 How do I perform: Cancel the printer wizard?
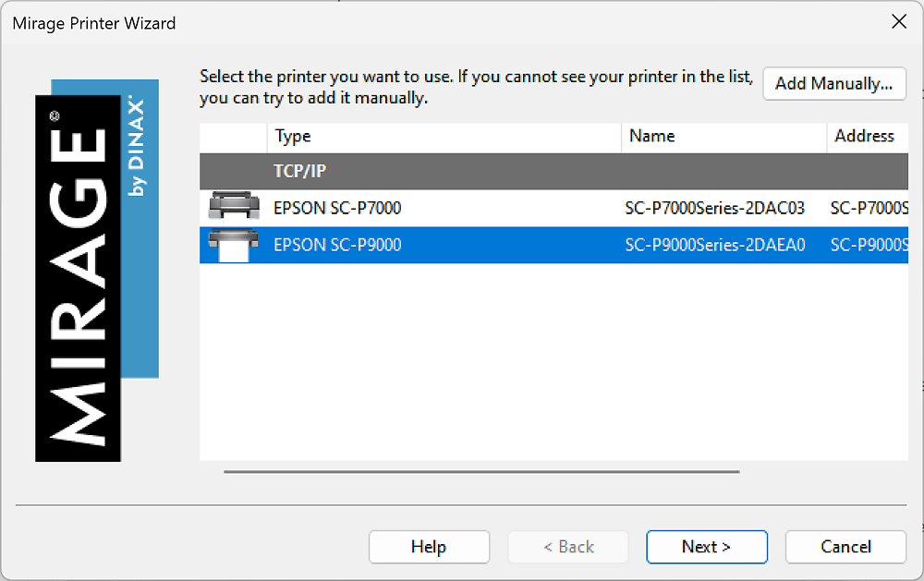[x=845, y=547]
